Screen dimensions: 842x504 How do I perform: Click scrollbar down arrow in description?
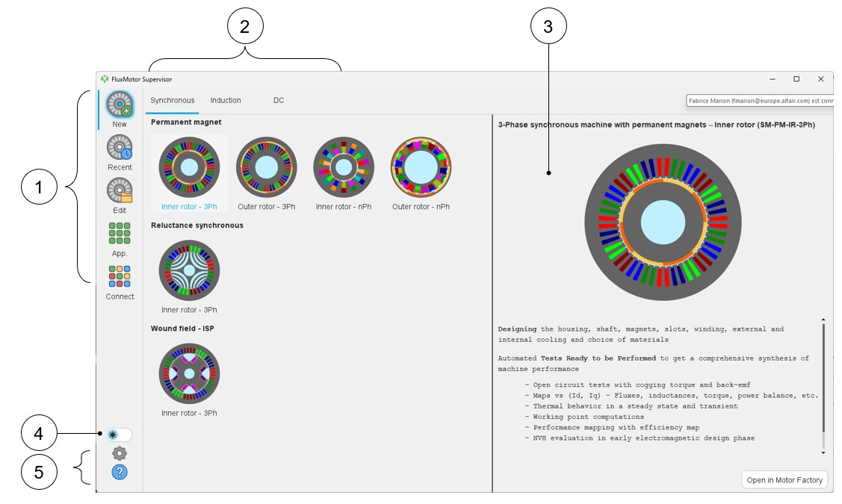(x=823, y=453)
